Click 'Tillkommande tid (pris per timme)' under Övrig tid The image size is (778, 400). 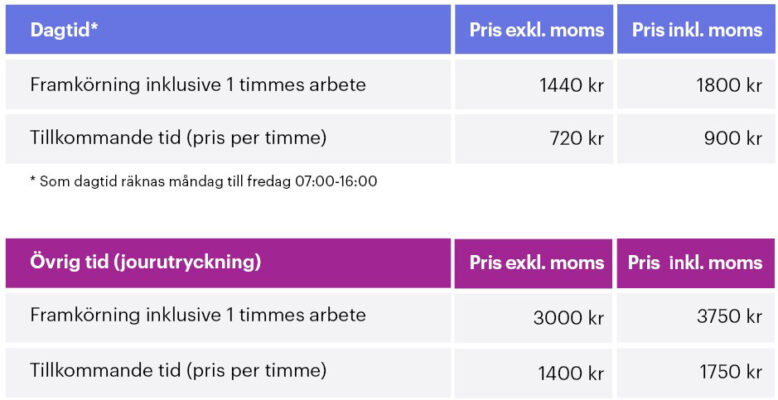(178, 371)
